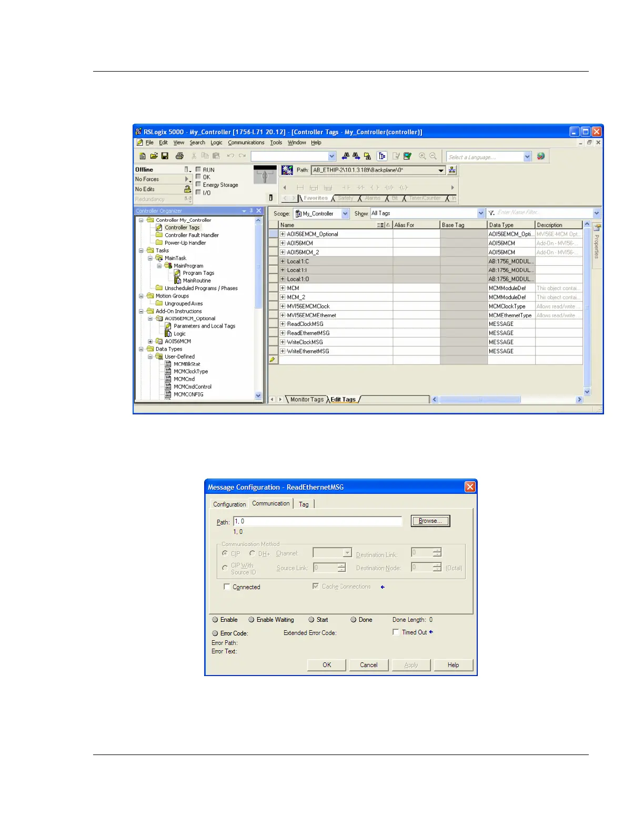
Task: Expand the AOI56EMCM_Optional tag row
Action: tap(283, 234)
